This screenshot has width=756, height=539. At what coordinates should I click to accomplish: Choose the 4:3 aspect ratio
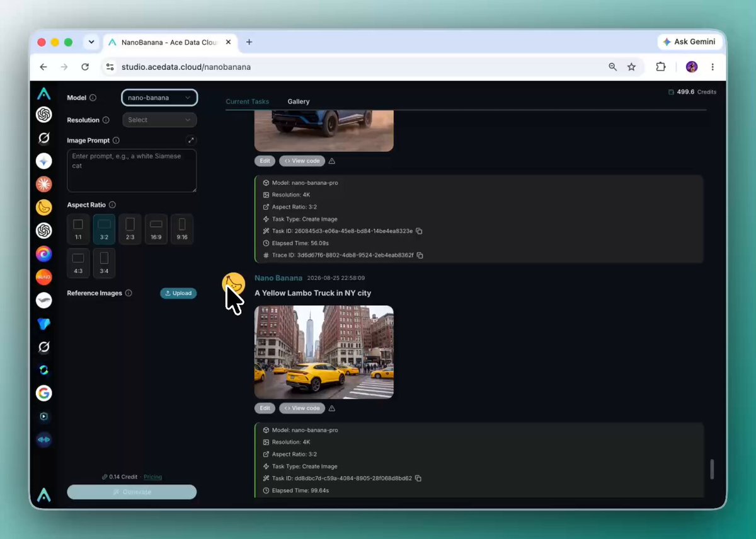(78, 264)
